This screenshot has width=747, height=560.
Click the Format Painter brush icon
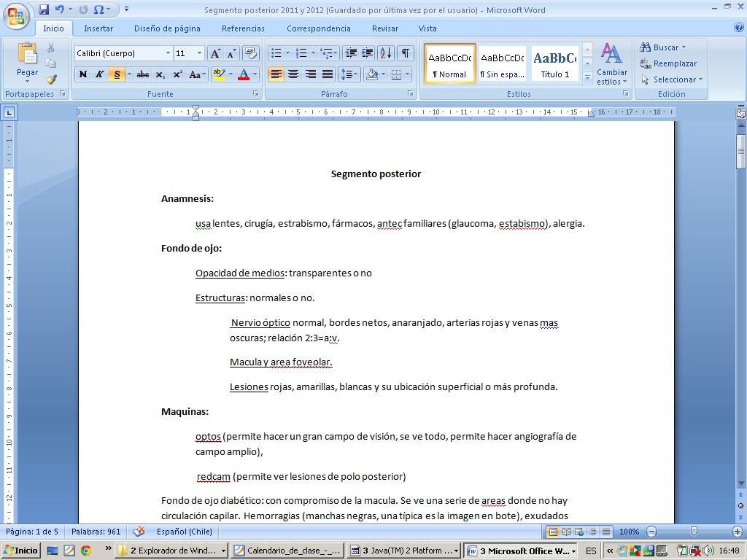[x=51, y=79]
